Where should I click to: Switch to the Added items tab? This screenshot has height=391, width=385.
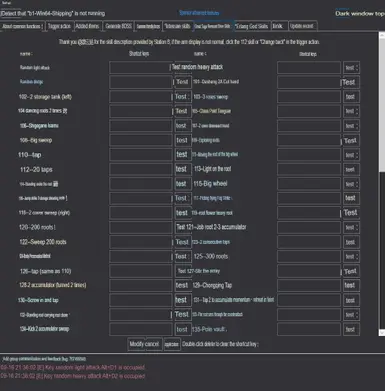coord(87,26)
